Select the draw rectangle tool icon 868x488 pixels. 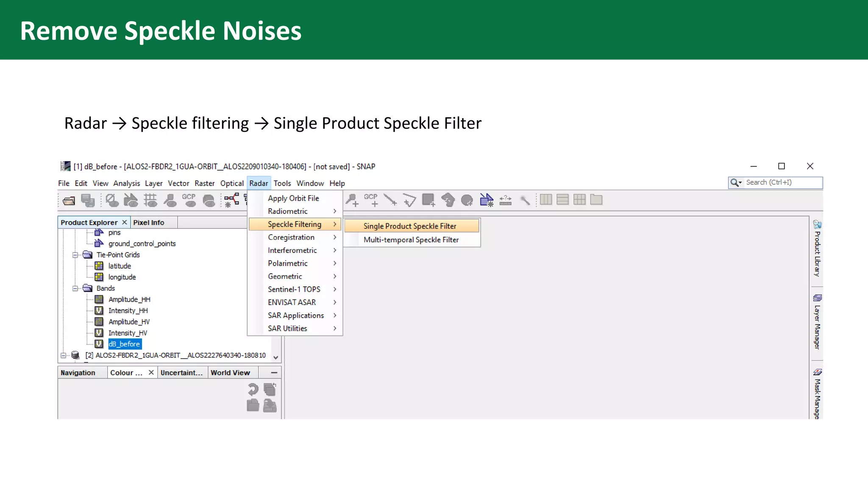click(428, 200)
